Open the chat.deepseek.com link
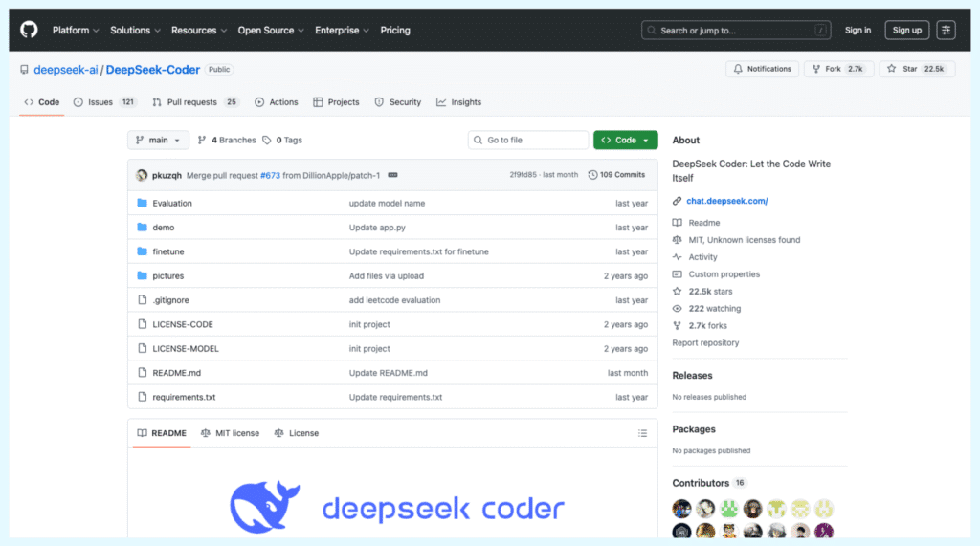 (x=727, y=201)
